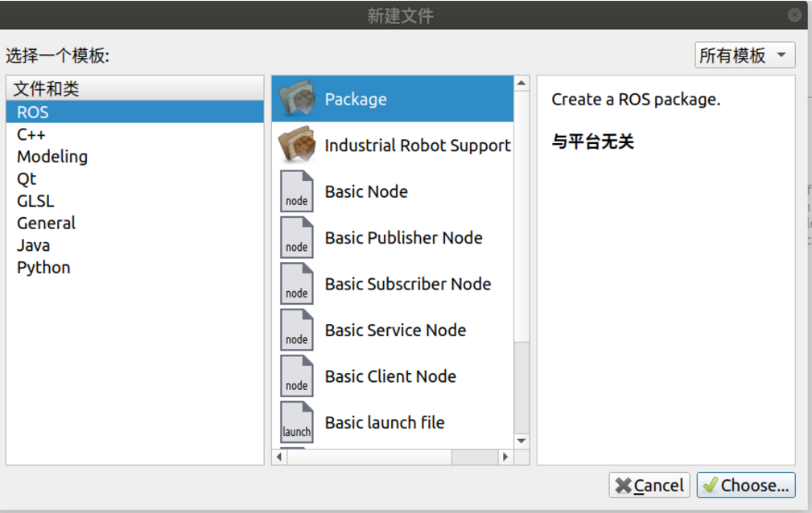The height and width of the screenshot is (513, 812).
Task: Click the 'Create a ROS package.' description
Action: (636, 99)
